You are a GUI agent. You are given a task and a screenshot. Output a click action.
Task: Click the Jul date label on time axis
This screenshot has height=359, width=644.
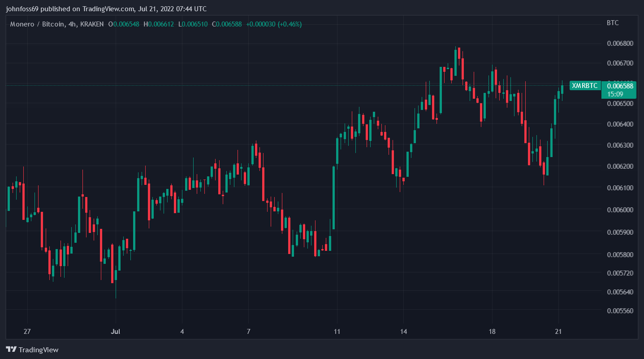click(116, 332)
